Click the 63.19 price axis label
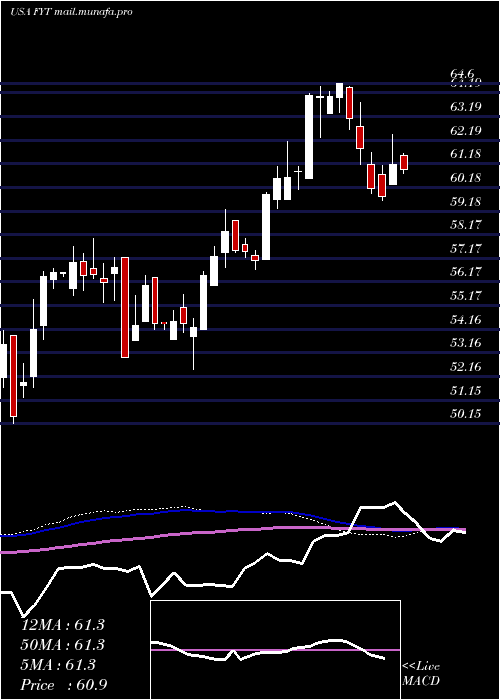This screenshot has width=500, height=700. pyautogui.click(x=466, y=107)
